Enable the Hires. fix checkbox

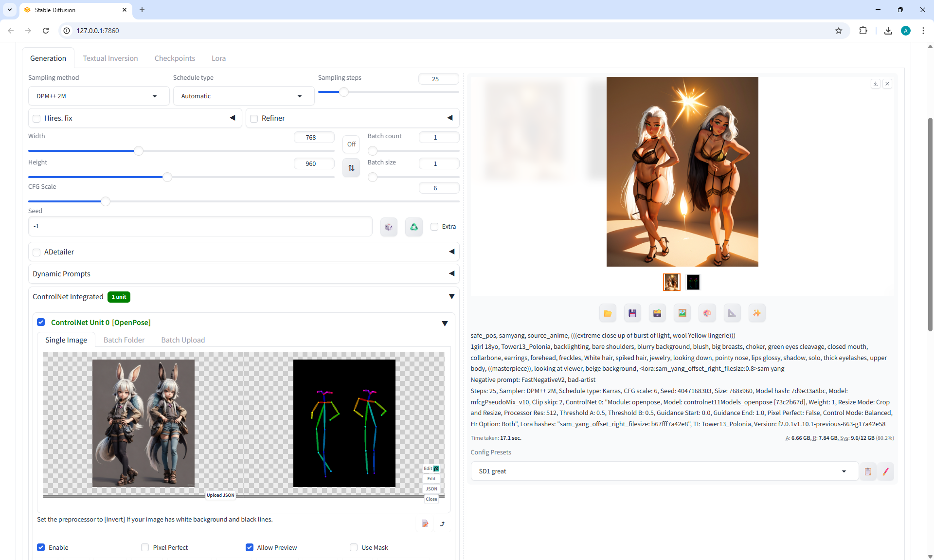[36, 118]
